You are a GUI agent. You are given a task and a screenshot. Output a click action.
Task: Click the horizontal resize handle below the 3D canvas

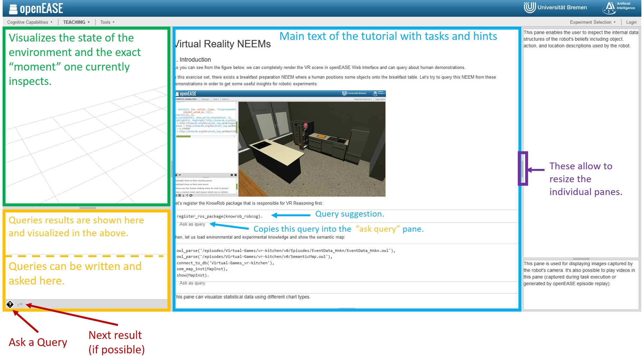coord(88,208)
